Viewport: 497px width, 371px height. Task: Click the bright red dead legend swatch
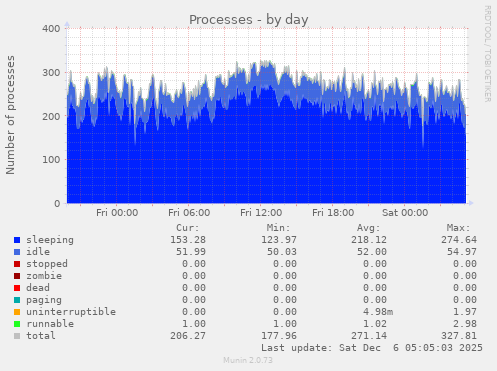[17, 288]
